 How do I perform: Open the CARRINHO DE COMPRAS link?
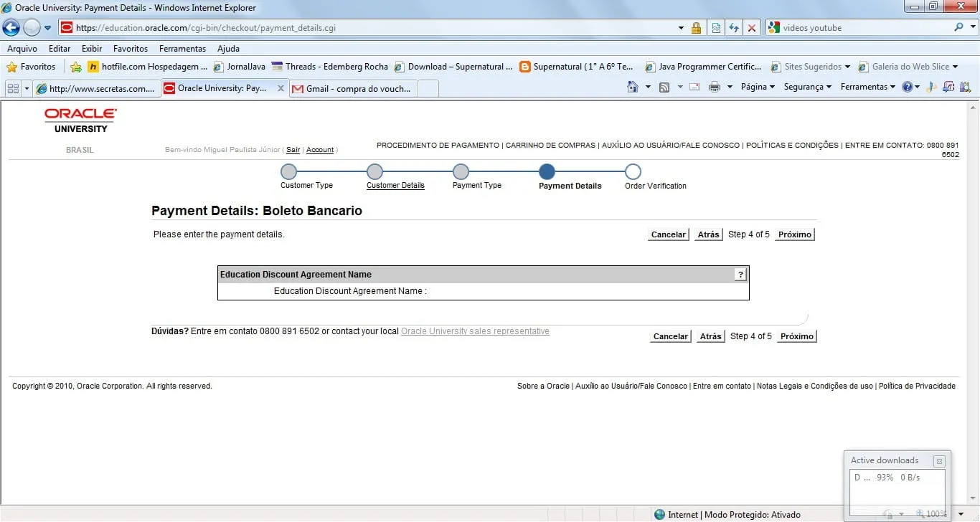click(x=551, y=145)
